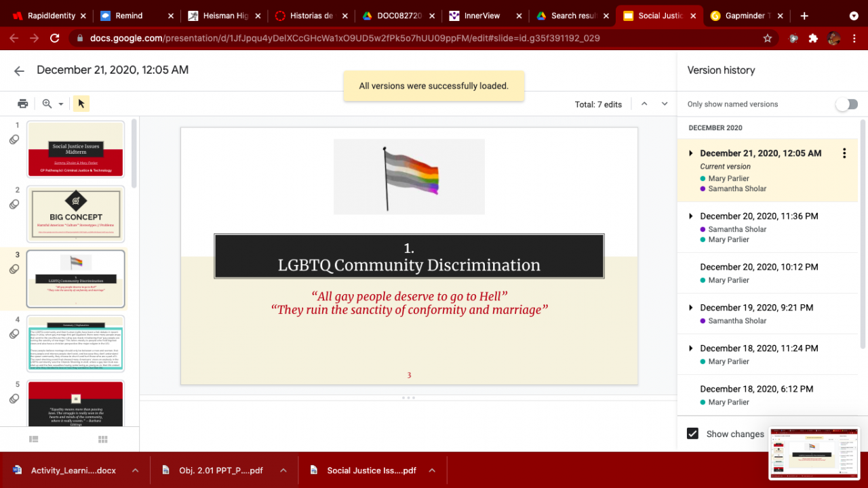The width and height of the screenshot is (868, 488).
Task: Print this version using the printer icon
Action: 23,104
